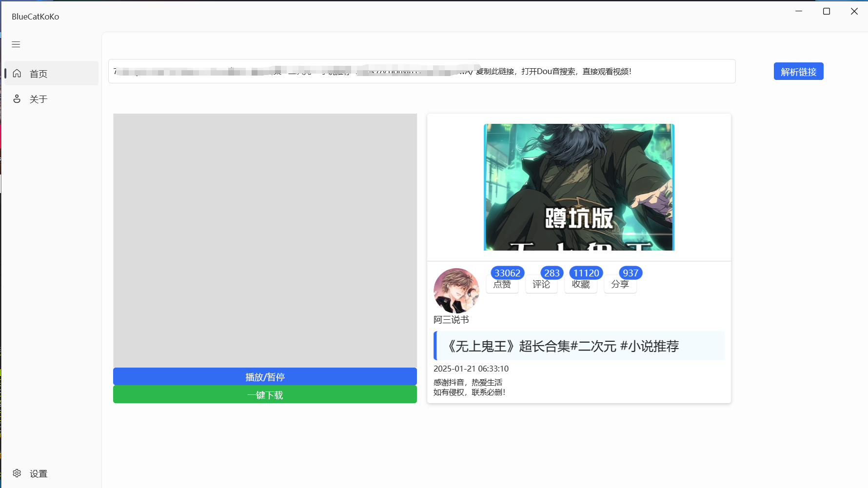Click the text 如有侵权，联系必删!

tap(469, 392)
